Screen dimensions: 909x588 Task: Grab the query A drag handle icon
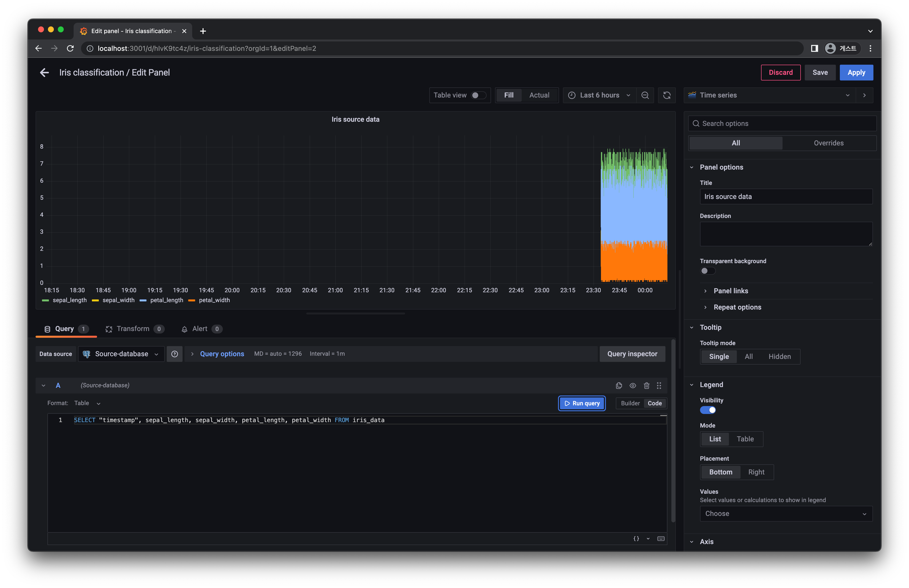(x=659, y=386)
